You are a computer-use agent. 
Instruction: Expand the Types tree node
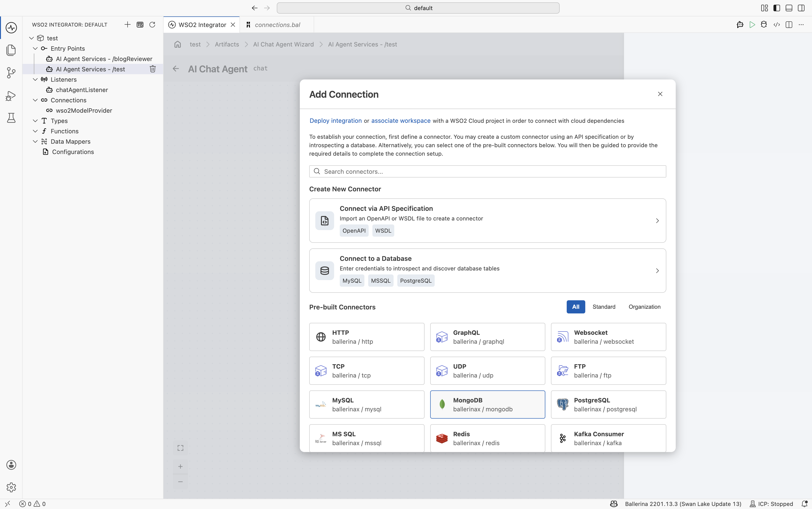coord(35,121)
